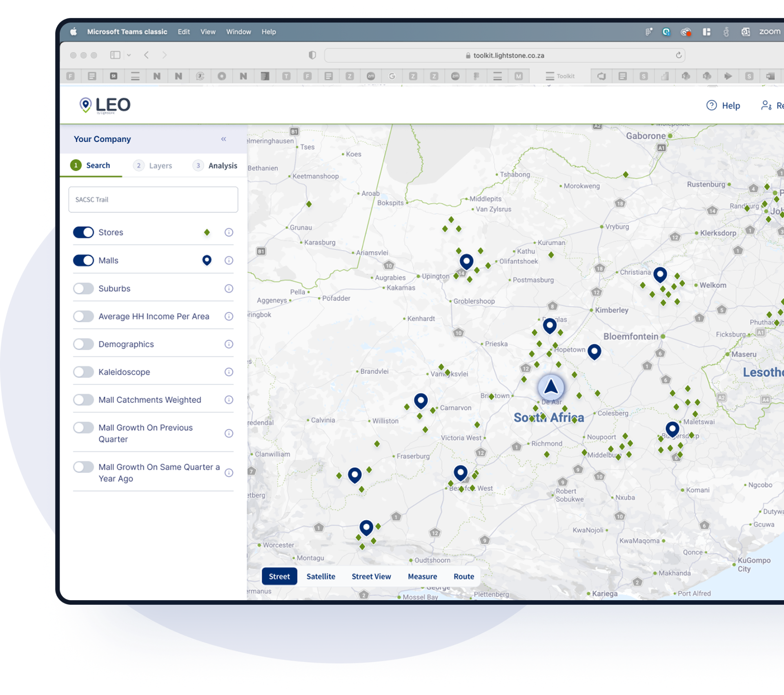Image resolution: width=784 pixels, height=695 pixels.
Task: Click the mall pin near Hopetown
Action: coord(594,351)
